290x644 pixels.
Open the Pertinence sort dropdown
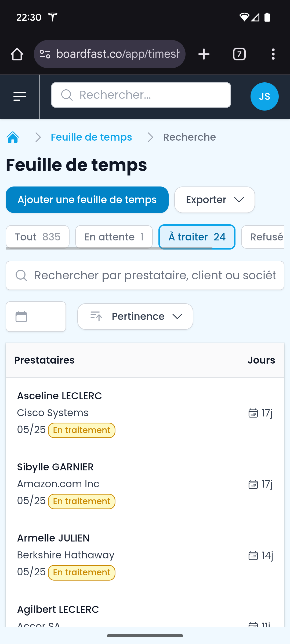coord(135,317)
